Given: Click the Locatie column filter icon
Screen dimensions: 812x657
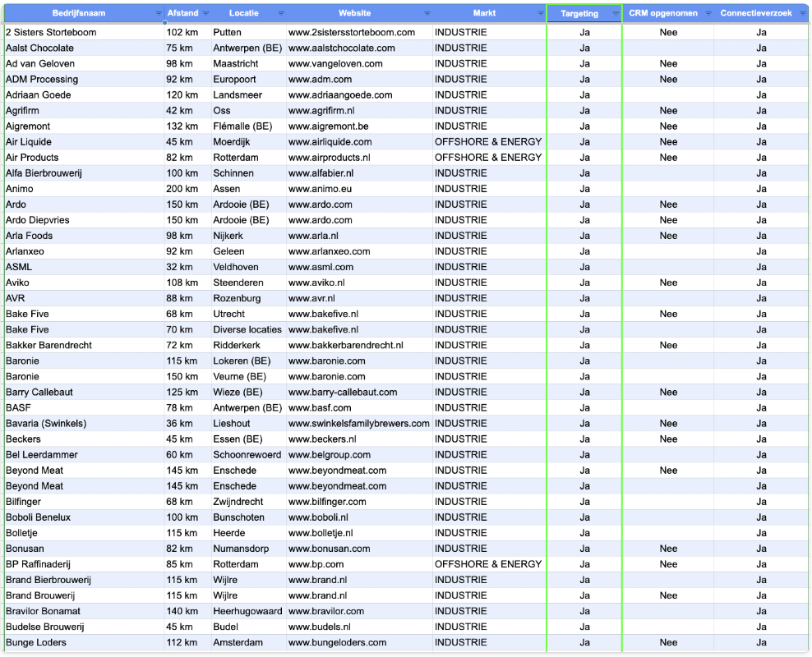Looking at the screenshot, I should pos(281,14).
